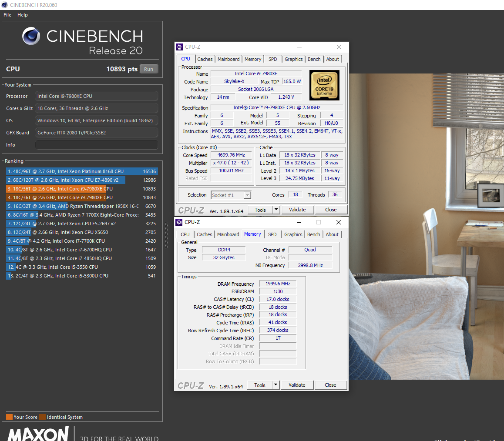Click Cores x GHz field 18 Cores
The image size is (504, 441).
click(97, 108)
